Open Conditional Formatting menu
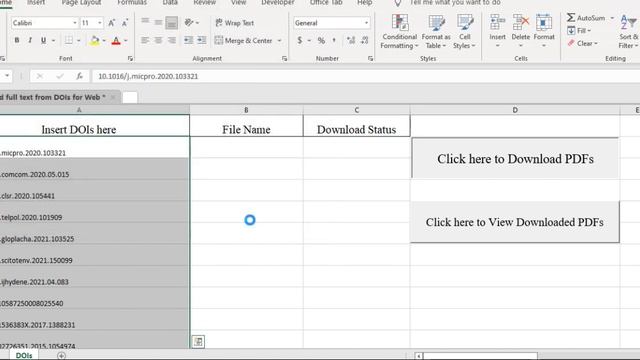Screen dimensions: 640x360 tap(400, 31)
